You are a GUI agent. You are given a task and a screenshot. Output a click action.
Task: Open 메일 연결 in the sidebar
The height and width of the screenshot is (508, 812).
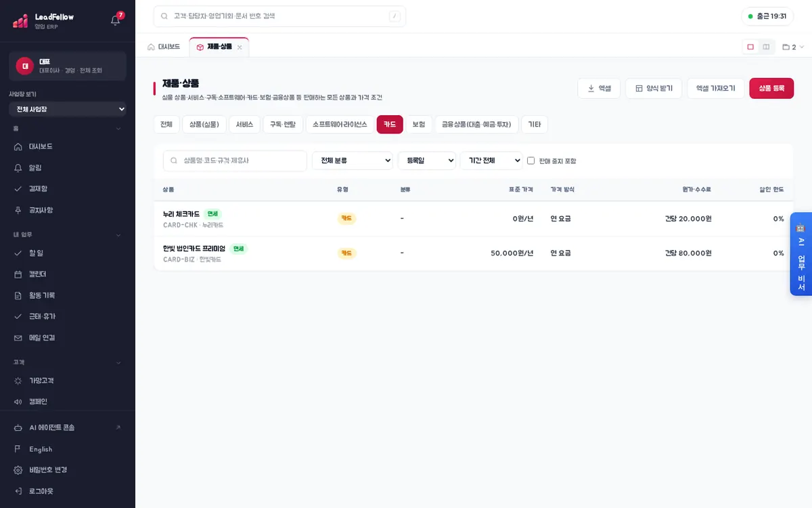(68, 337)
